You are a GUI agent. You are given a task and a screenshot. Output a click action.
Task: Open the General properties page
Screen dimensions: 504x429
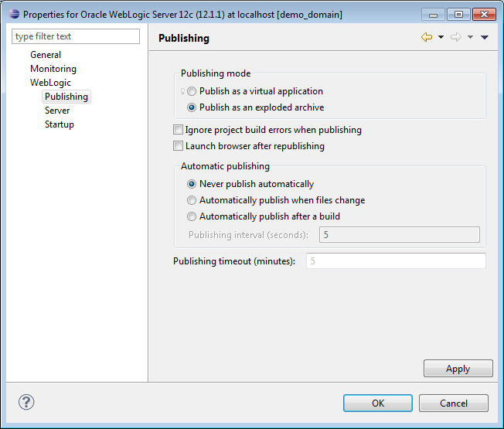tap(46, 55)
